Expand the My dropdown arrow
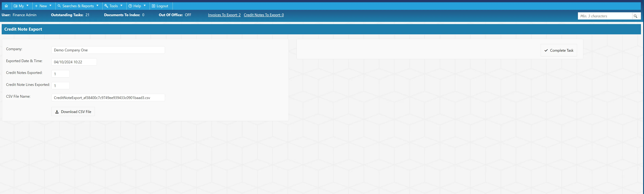 tap(28, 6)
